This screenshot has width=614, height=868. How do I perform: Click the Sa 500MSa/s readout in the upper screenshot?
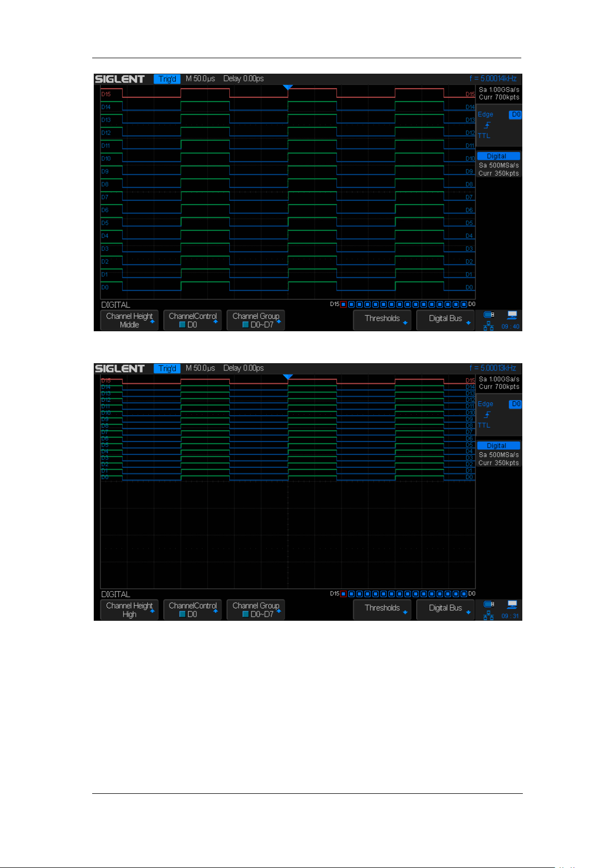coord(499,165)
